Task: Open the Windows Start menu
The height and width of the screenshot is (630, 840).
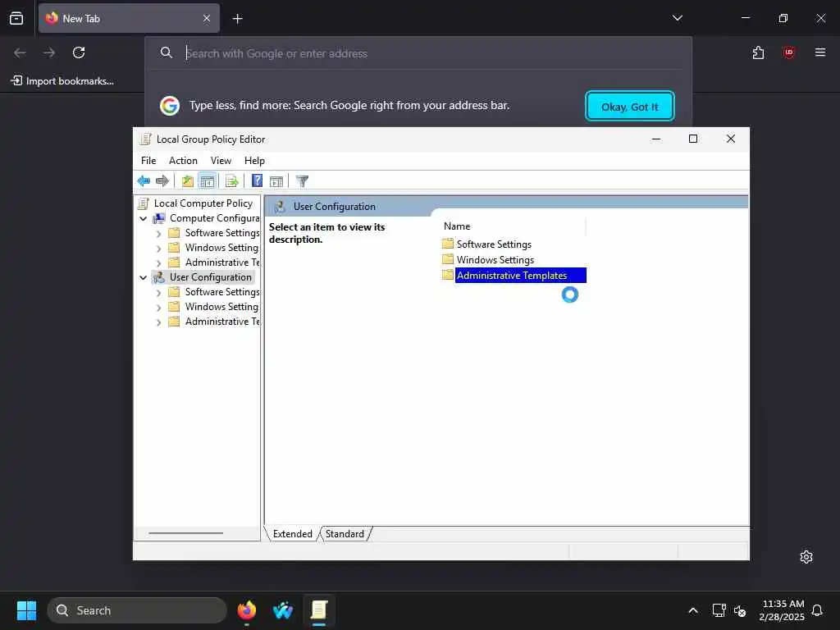Action: click(x=26, y=610)
